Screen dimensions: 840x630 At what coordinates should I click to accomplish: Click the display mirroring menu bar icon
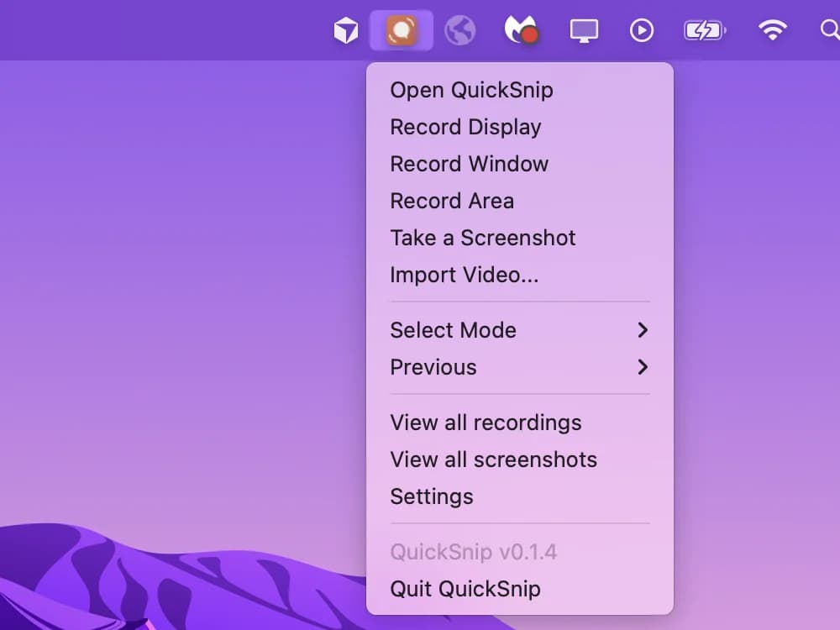pyautogui.click(x=583, y=29)
